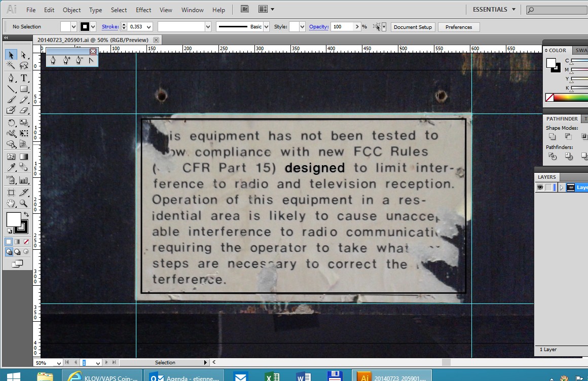Viewport: 588px width, 381px height.
Task: Open the Window menu
Action: click(x=193, y=10)
